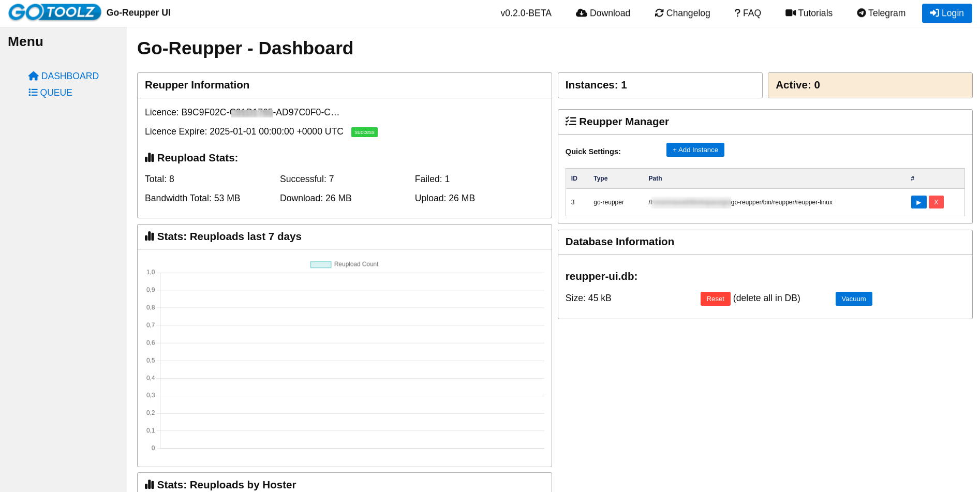This screenshot has width=980, height=492.
Task: Click the GoToolz logo
Action: pyautogui.click(x=54, y=12)
